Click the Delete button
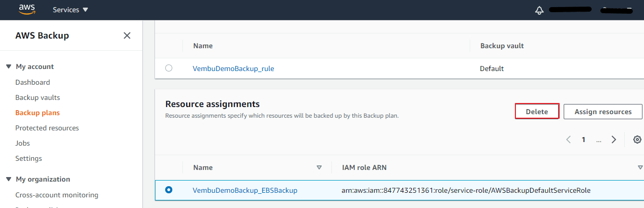The height and width of the screenshot is (208, 644). [x=537, y=112]
